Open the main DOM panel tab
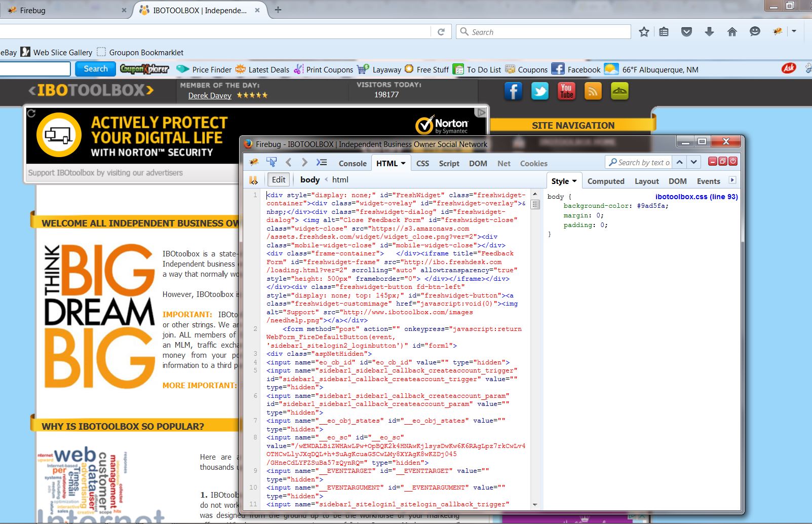812x524 pixels. click(x=478, y=163)
